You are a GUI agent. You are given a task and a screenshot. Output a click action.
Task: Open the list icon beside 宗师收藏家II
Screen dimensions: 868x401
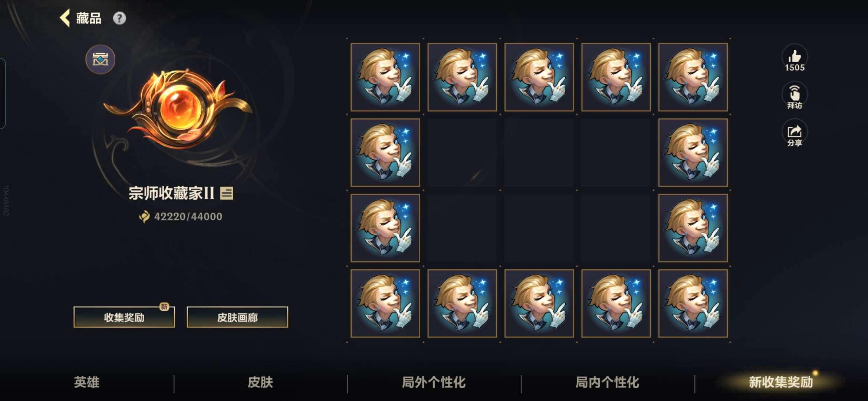227,193
